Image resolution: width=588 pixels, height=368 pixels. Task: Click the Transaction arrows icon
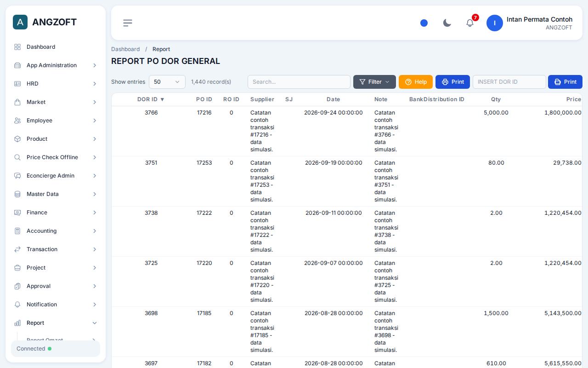click(x=17, y=249)
